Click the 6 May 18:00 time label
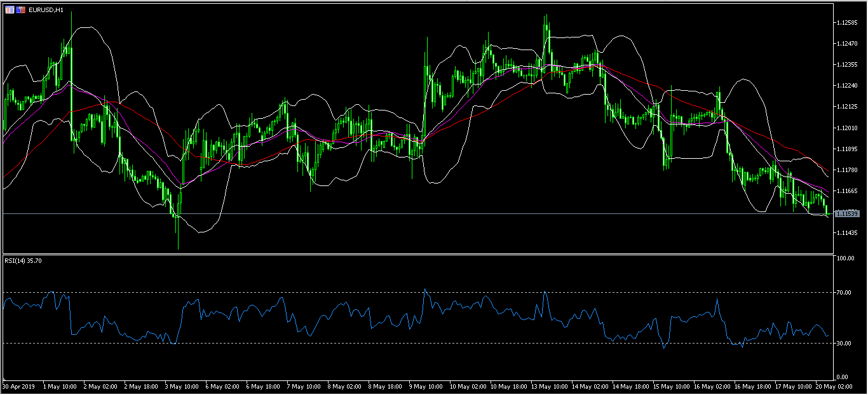 [x=262, y=386]
